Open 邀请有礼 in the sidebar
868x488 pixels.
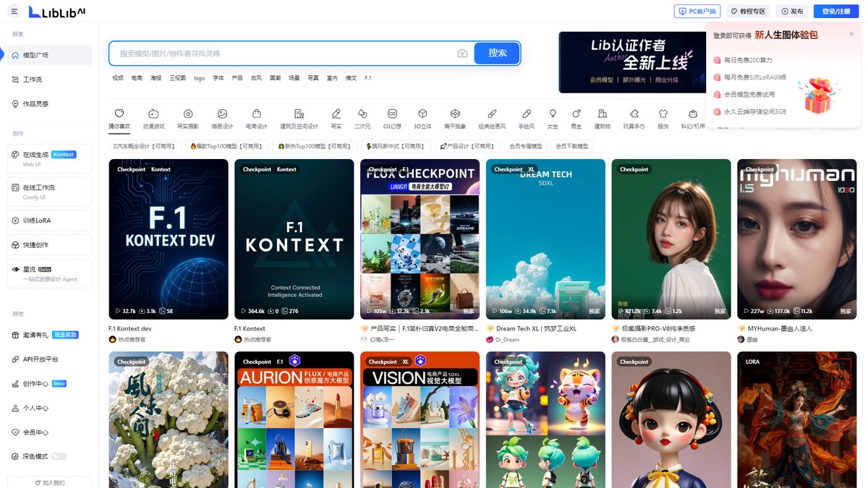(50, 335)
